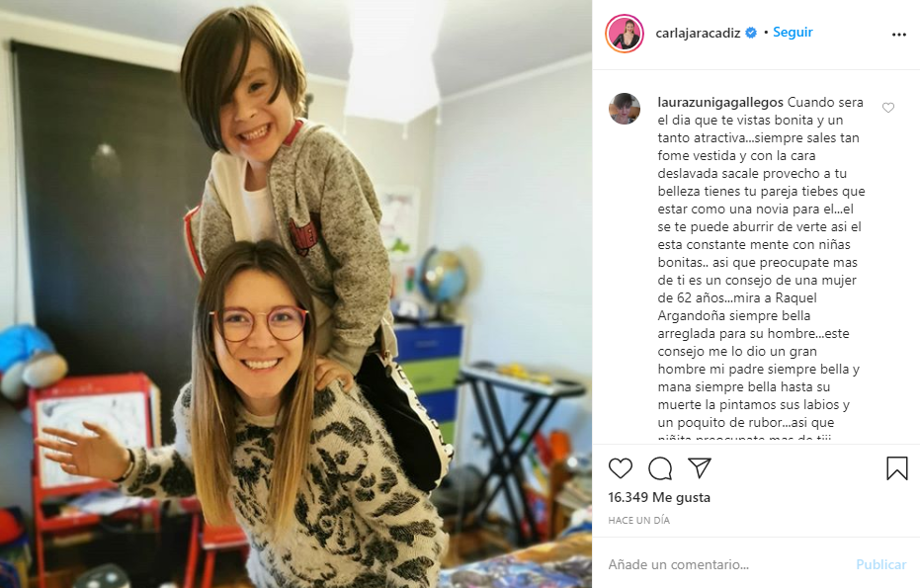The width and height of the screenshot is (920, 588).
Task: Submit comment with Publicar button
Action: [x=881, y=564]
